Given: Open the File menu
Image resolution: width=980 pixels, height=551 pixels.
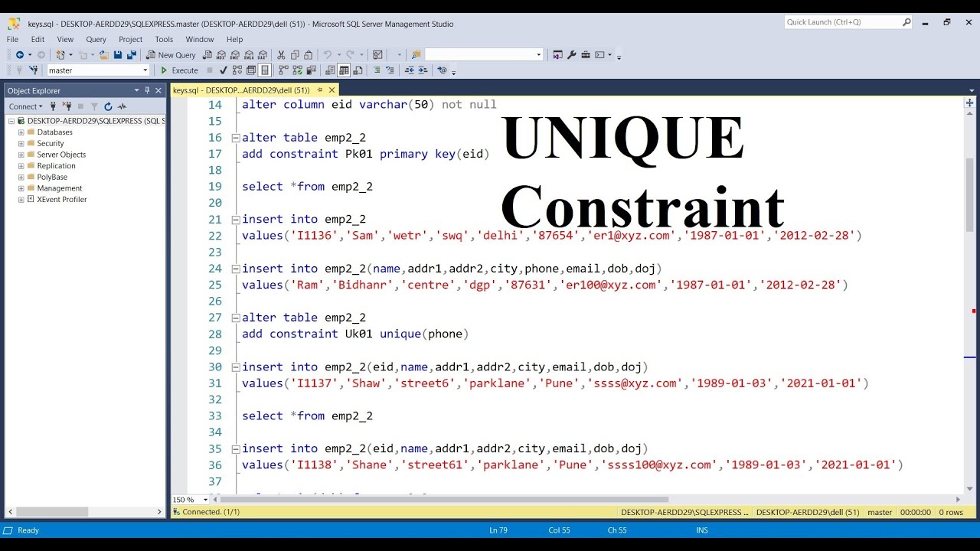Looking at the screenshot, I should (x=13, y=39).
